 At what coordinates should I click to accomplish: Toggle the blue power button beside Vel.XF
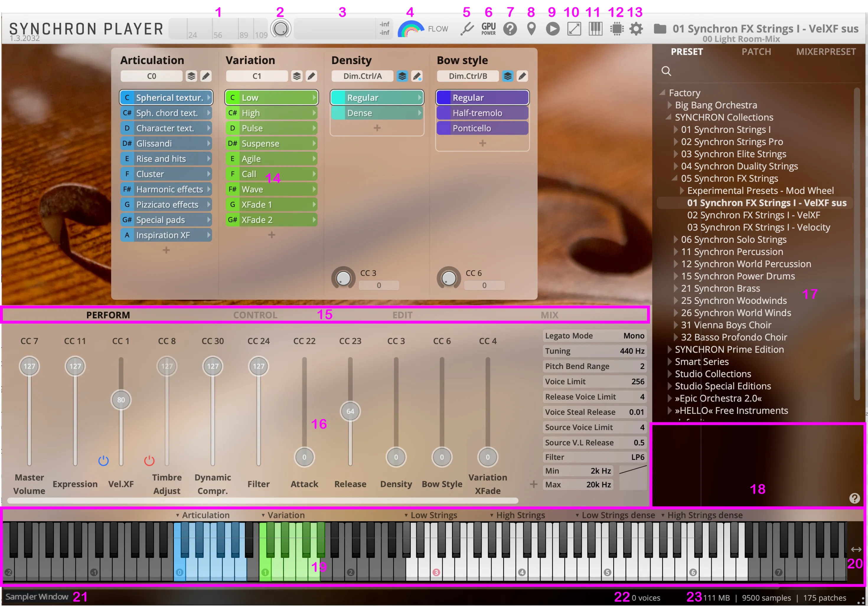[103, 461]
